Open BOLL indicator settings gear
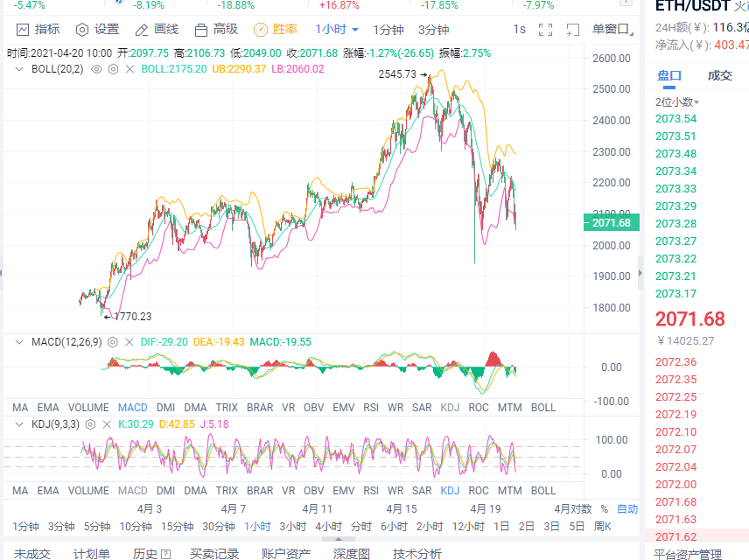Viewport: 749px width, 560px height. pyautogui.click(x=112, y=68)
